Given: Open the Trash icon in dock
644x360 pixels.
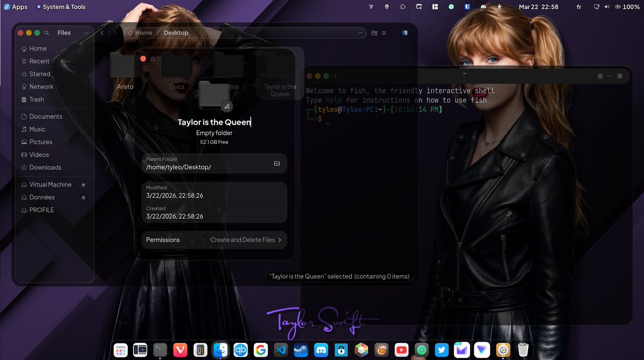Looking at the screenshot, I should [x=523, y=350].
